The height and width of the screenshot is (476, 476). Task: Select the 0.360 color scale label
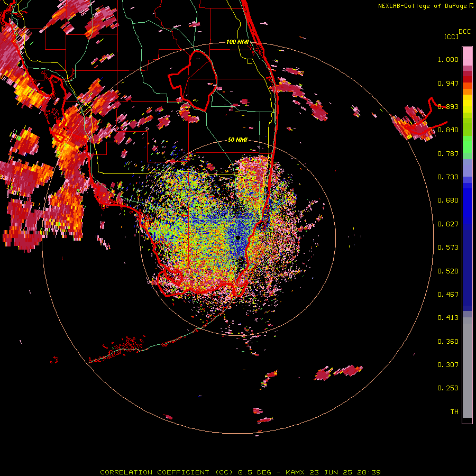coord(448,342)
